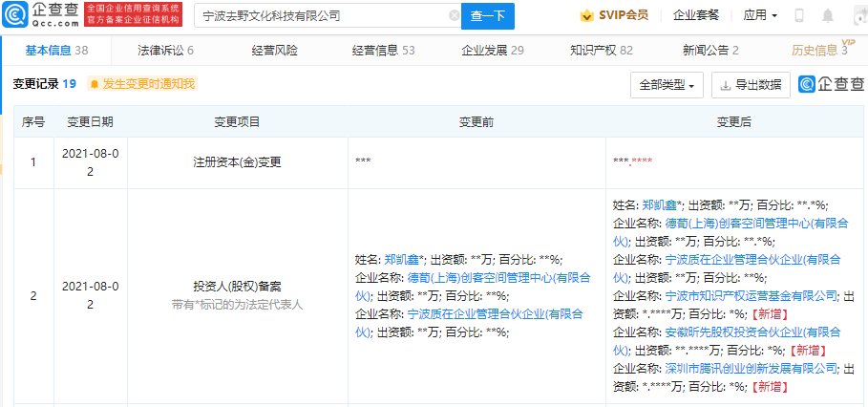Viewport: 868px width, 407px height.
Task: Open 企业套餐 link
Action: click(696, 15)
